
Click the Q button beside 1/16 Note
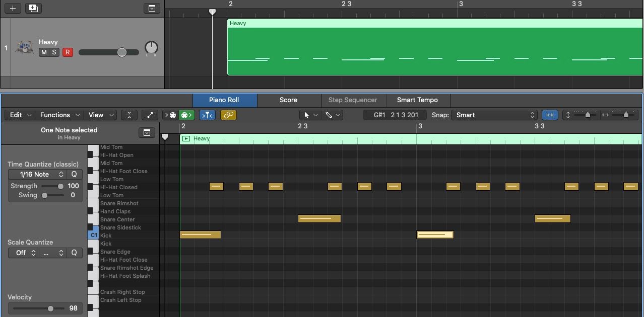point(74,175)
